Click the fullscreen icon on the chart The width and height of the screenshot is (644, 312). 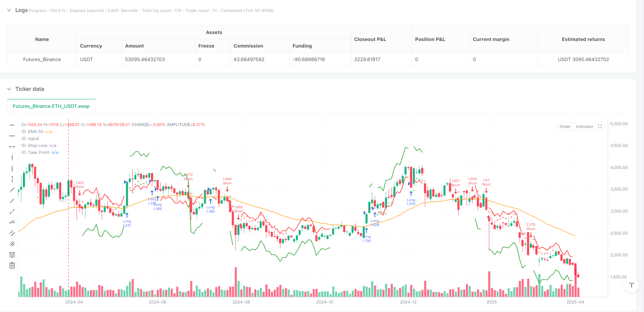pos(600,126)
